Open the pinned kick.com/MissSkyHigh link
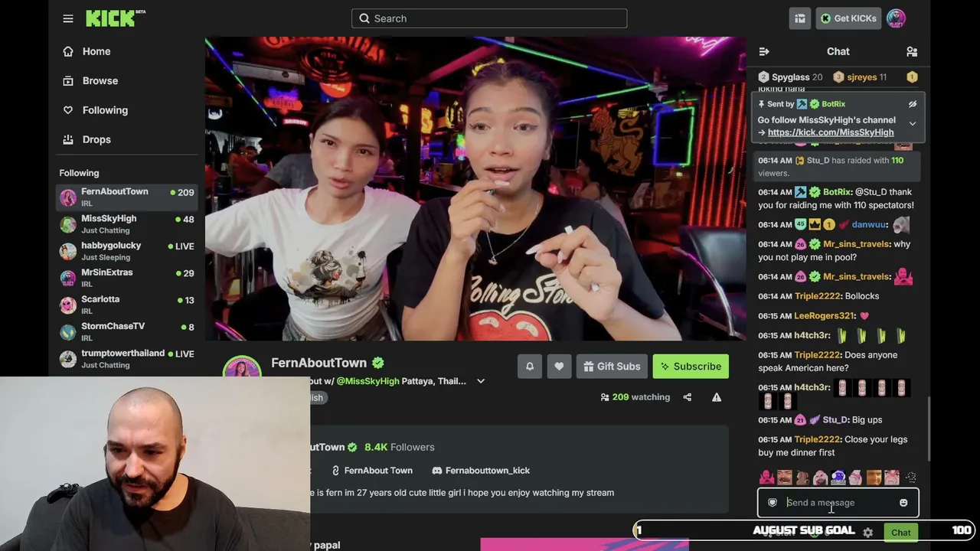Screen dimensions: 980x551 coord(831,132)
